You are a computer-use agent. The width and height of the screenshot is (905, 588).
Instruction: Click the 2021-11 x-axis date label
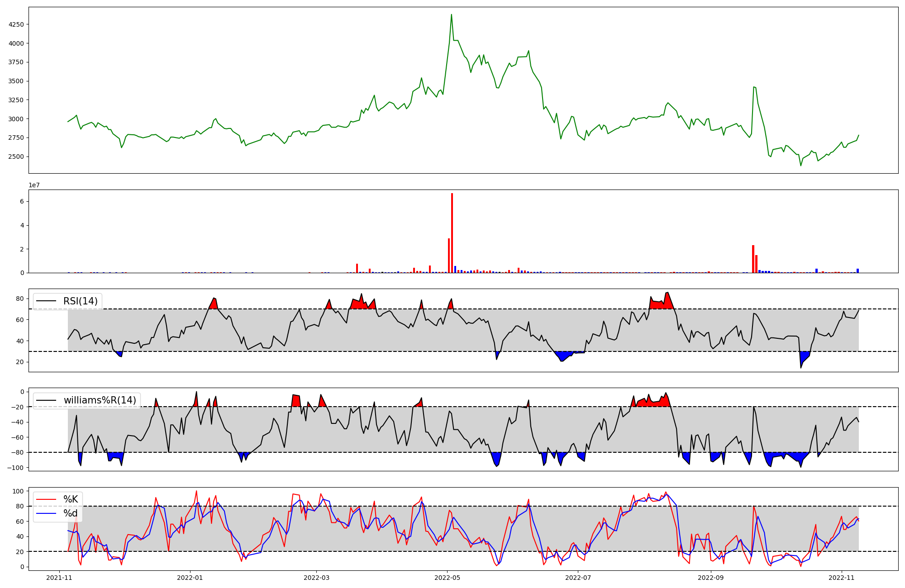click(x=59, y=578)
